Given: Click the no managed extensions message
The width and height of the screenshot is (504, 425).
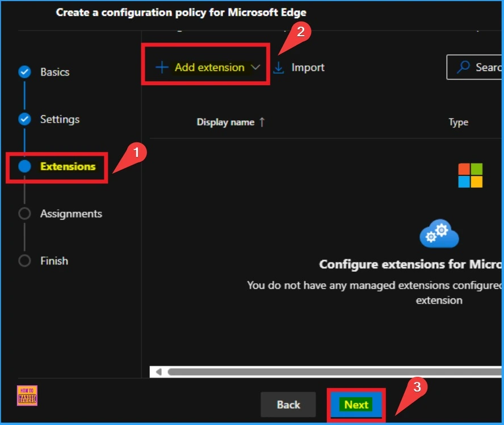Looking at the screenshot, I should [x=374, y=293].
